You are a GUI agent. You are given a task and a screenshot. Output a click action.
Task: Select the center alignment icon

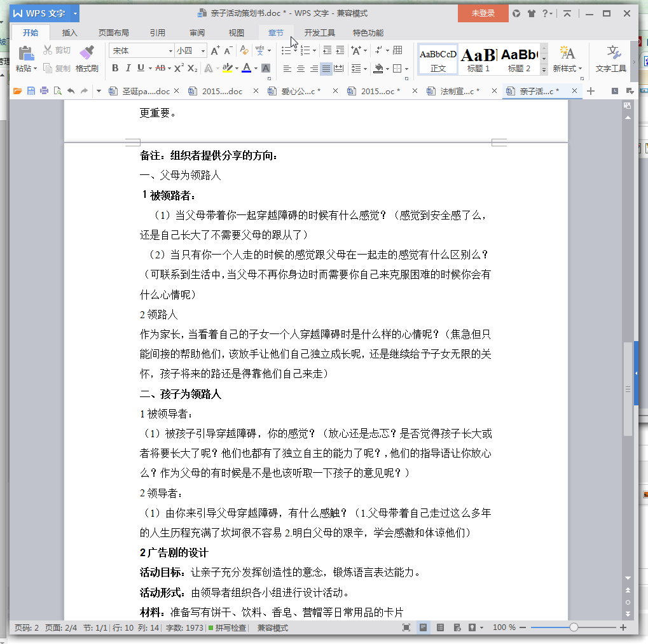[x=301, y=68]
